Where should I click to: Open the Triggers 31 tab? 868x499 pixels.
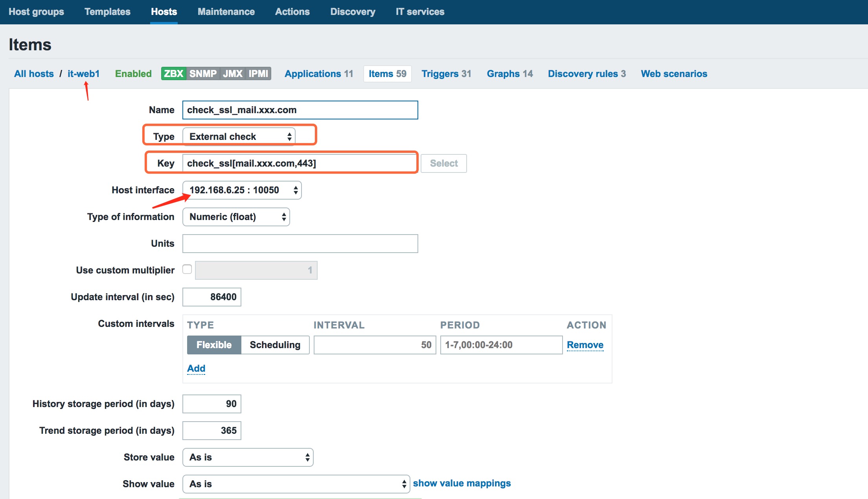446,73
